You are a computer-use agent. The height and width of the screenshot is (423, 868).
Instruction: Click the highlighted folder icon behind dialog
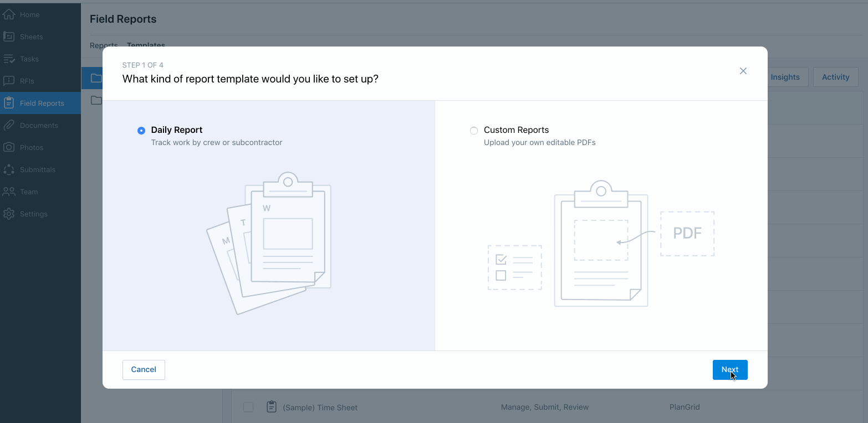pyautogui.click(x=96, y=78)
